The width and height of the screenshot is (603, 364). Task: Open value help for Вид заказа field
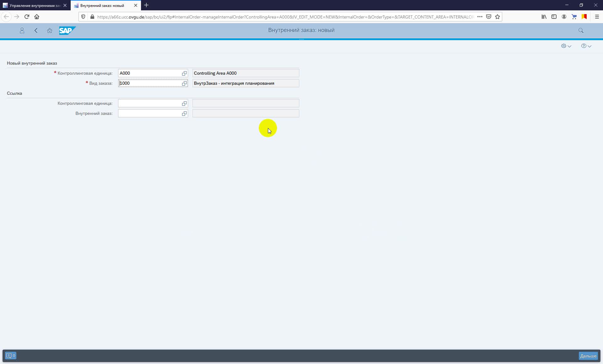(x=184, y=83)
